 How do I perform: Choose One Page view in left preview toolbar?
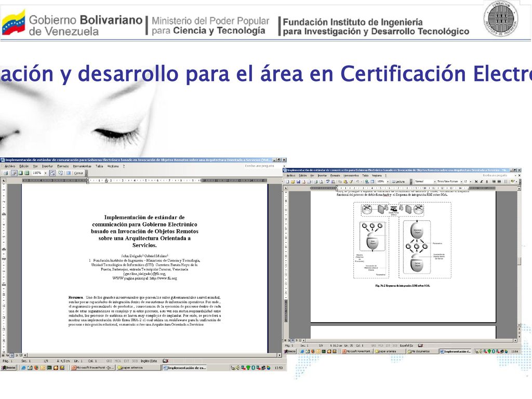point(20,172)
